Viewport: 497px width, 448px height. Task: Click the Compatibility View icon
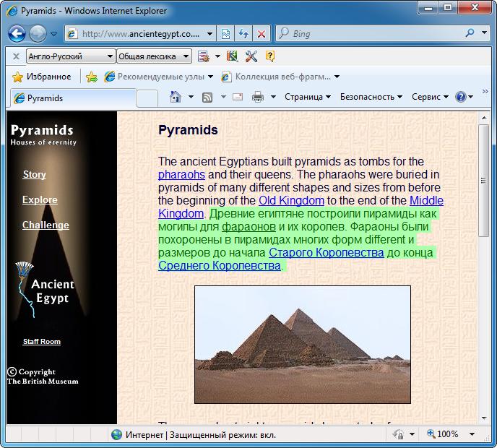(225, 33)
